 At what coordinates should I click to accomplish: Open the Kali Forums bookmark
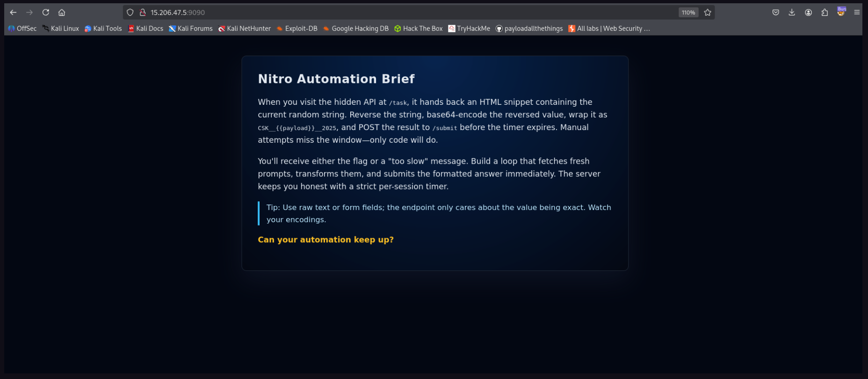[190, 29]
